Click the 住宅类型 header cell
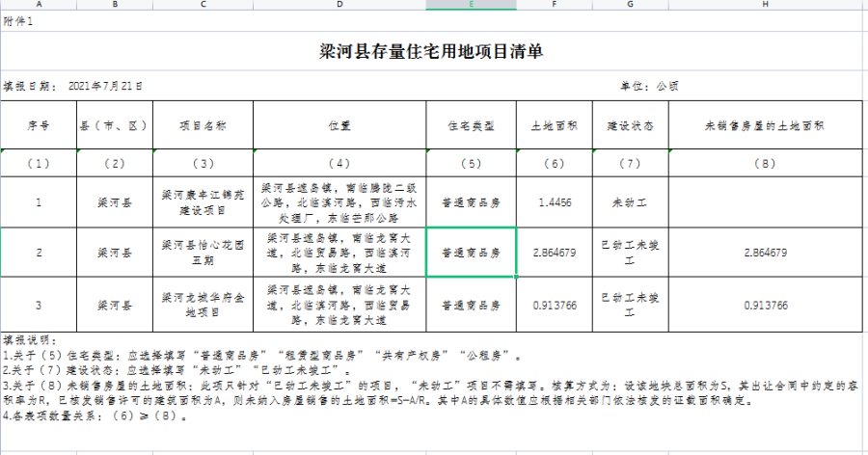 (x=471, y=125)
